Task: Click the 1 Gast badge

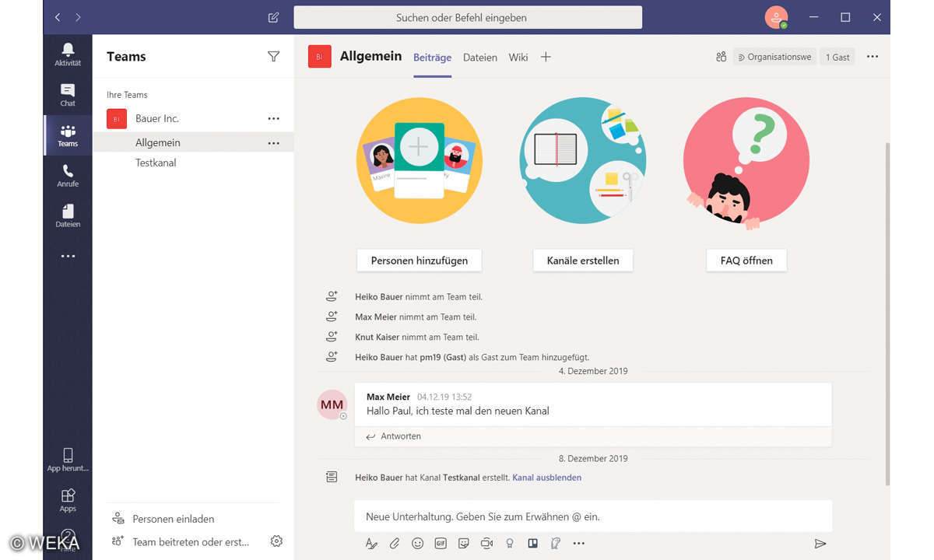Action: click(837, 57)
